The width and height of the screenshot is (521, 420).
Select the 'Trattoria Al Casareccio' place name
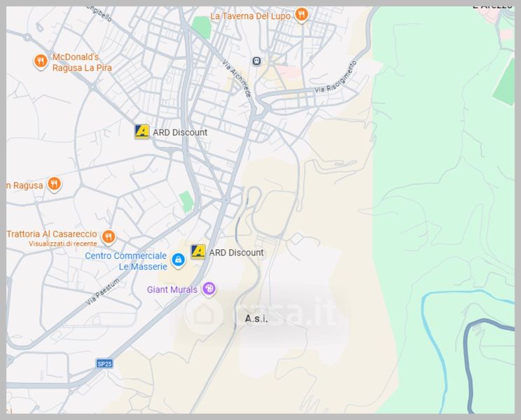(x=52, y=234)
